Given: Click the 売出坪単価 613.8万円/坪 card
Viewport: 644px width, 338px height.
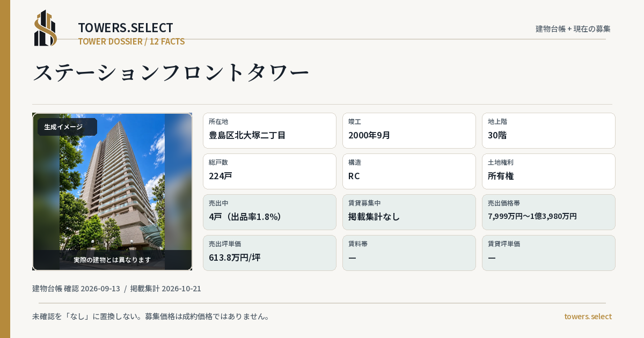Looking at the screenshot, I should (x=269, y=253).
